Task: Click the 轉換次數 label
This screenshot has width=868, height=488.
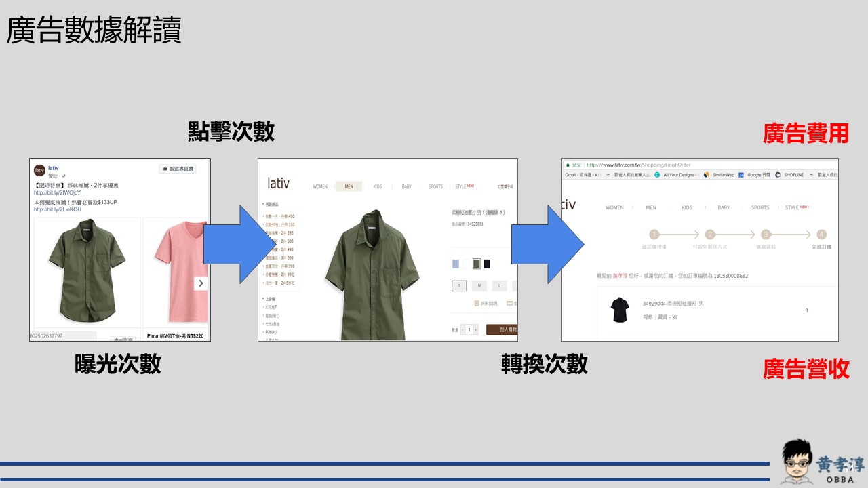Action: [x=545, y=364]
